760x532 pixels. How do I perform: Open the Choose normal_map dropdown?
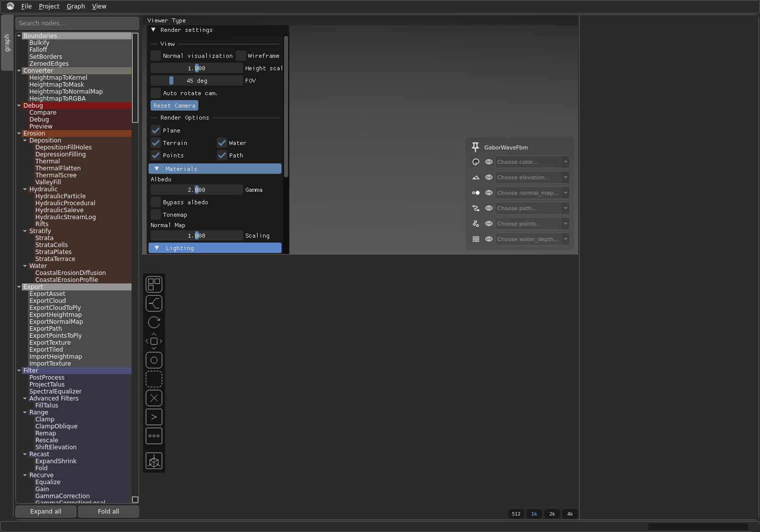[x=532, y=193]
